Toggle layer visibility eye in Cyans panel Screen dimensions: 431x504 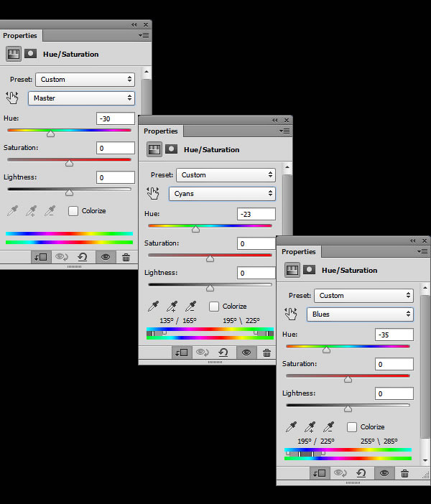246,353
